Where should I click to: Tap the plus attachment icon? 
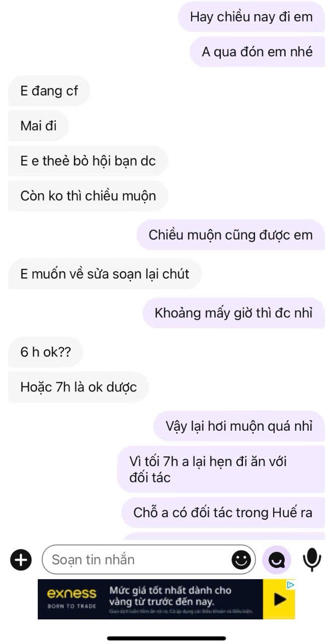point(21,559)
